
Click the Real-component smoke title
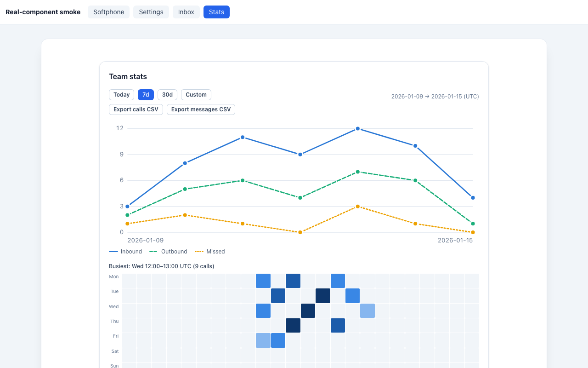[x=43, y=12]
